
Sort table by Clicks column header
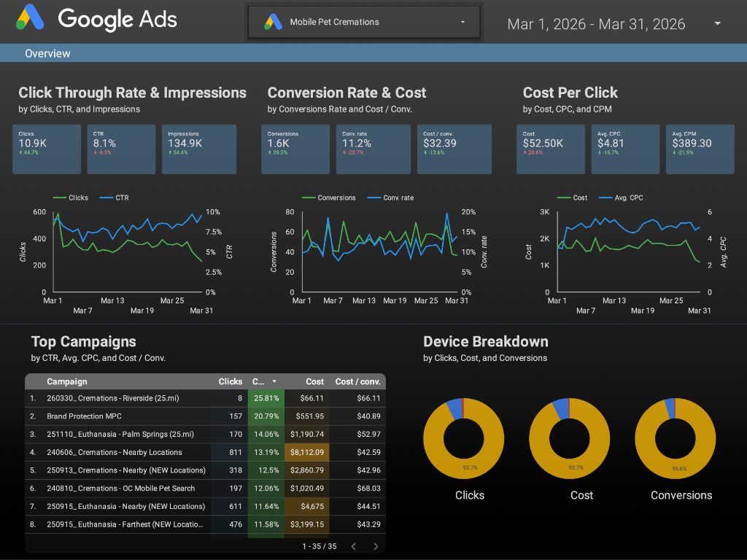click(x=230, y=381)
